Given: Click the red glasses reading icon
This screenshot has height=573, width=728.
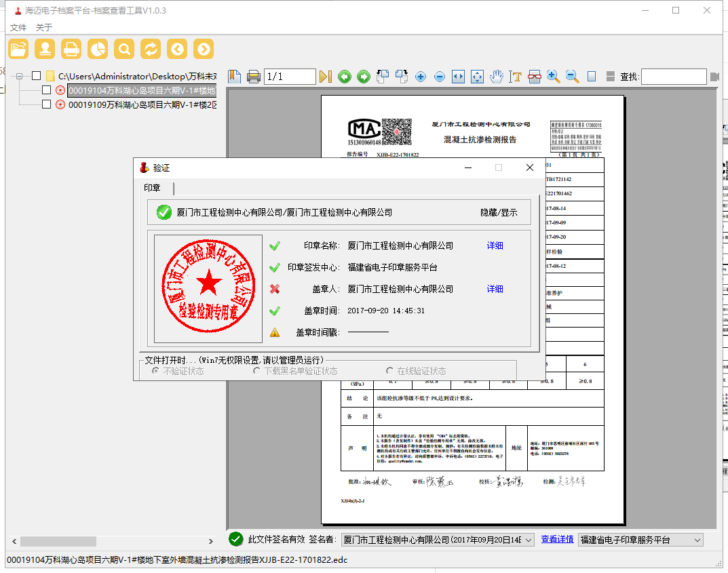Looking at the screenshot, I should pyautogui.click(x=535, y=77).
